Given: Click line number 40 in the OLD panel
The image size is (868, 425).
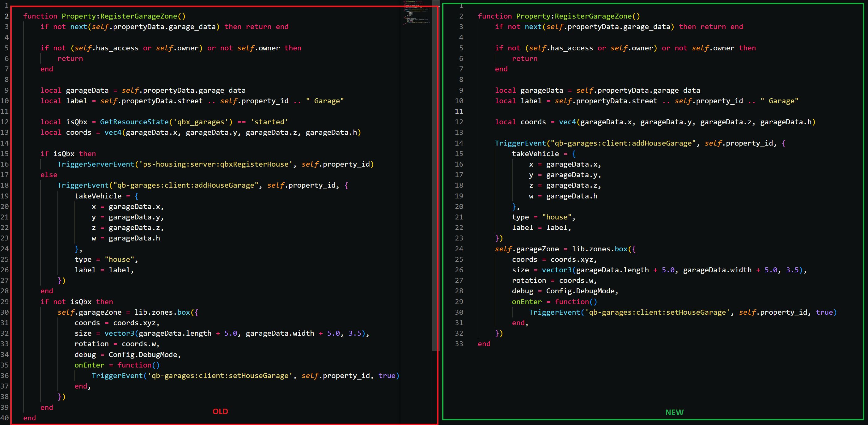Looking at the screenshot, I should 5,418.
